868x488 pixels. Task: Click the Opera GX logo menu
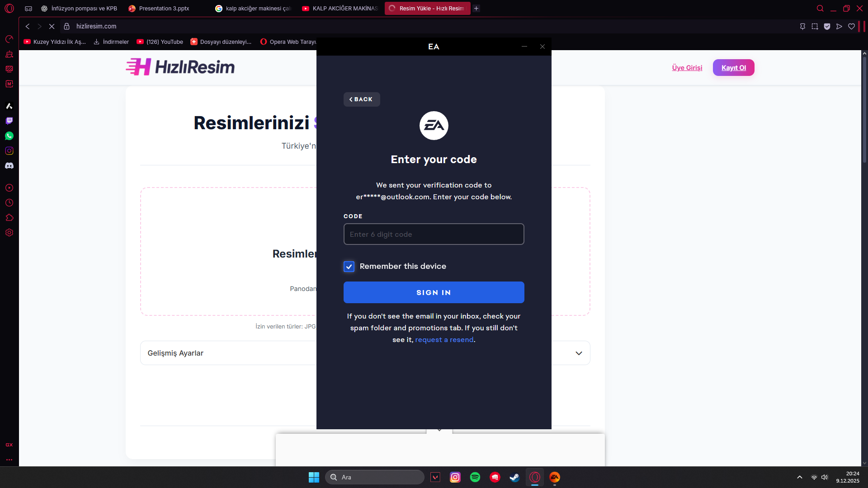[x=9, y=8]
